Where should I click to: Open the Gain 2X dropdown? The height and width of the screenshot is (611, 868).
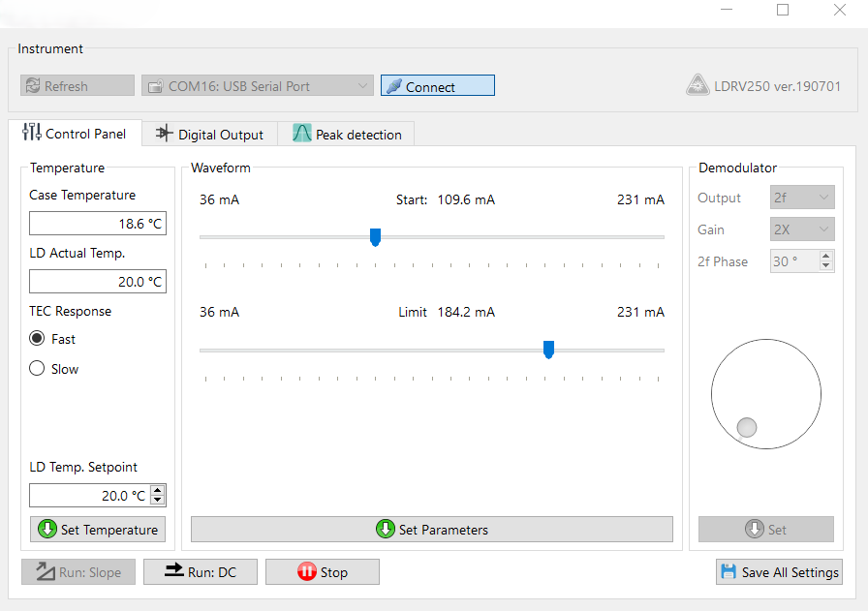(x=802, y=229)
